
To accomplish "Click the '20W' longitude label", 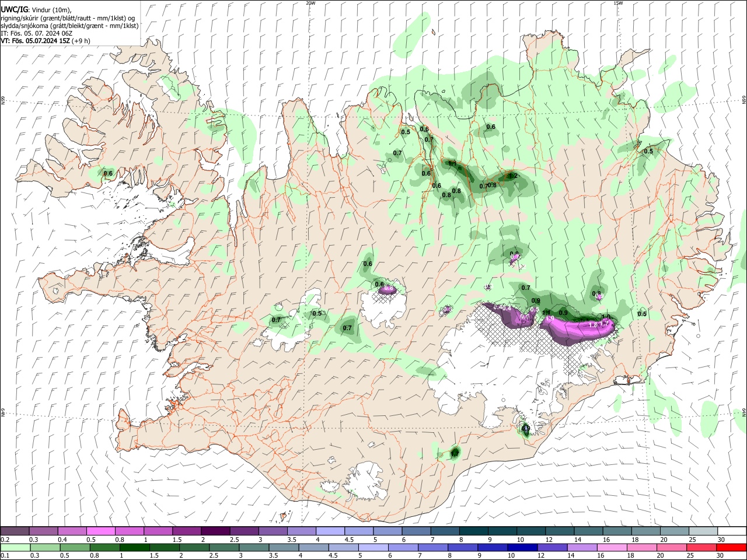I will 310,3.
